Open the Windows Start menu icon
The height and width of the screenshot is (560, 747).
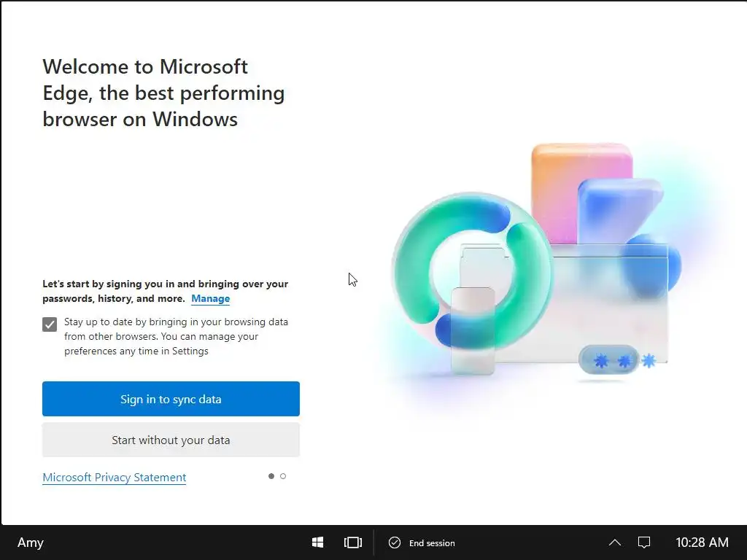[318, 542]
